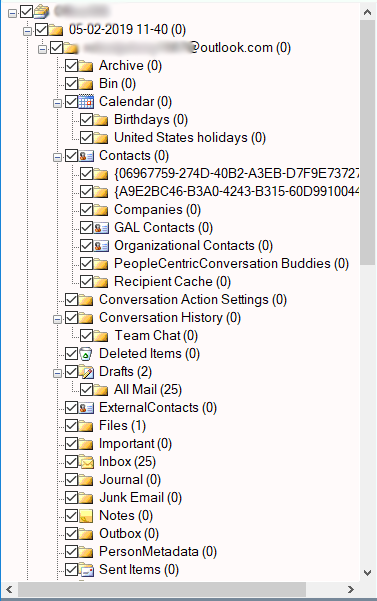The width and height of the screenshot is (377, 601).
Task: Collapse the Contacts node
Action: 57,158
